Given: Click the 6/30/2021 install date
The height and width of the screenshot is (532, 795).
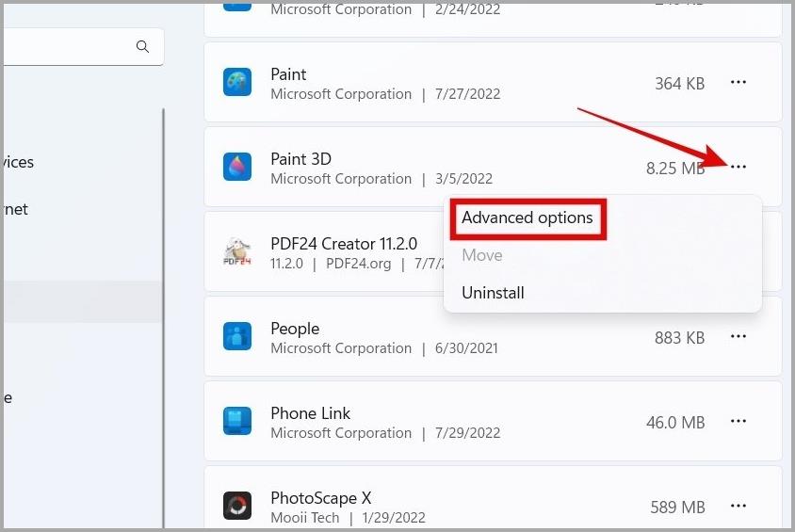Looking at the screenshot, I should click(466, 348).
